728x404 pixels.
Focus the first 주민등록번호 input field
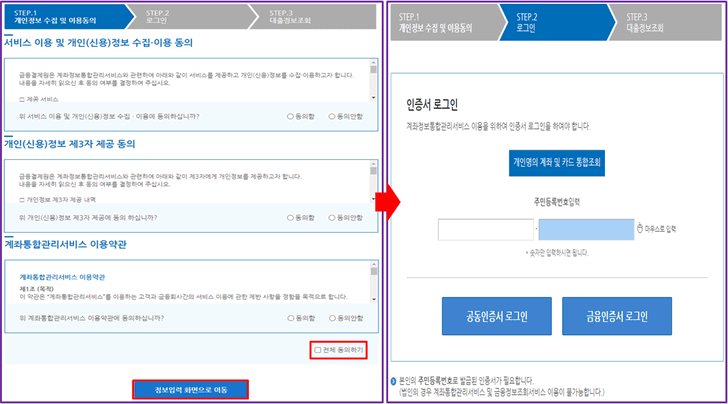486,229
